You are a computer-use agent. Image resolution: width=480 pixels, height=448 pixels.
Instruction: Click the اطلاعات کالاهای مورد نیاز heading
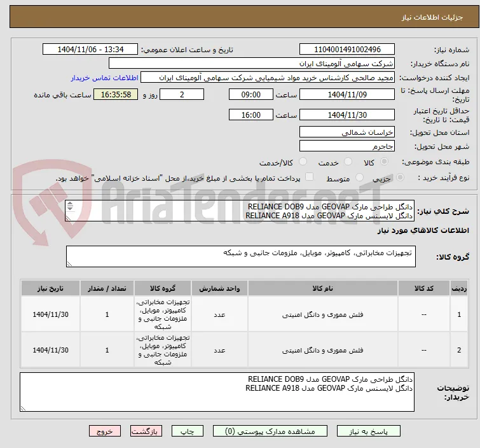tap(423, 230)
